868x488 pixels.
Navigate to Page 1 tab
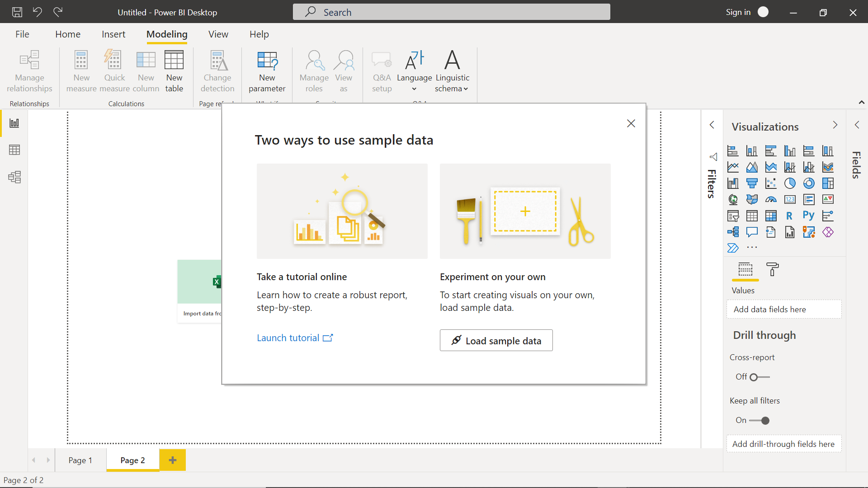point(80,460)
